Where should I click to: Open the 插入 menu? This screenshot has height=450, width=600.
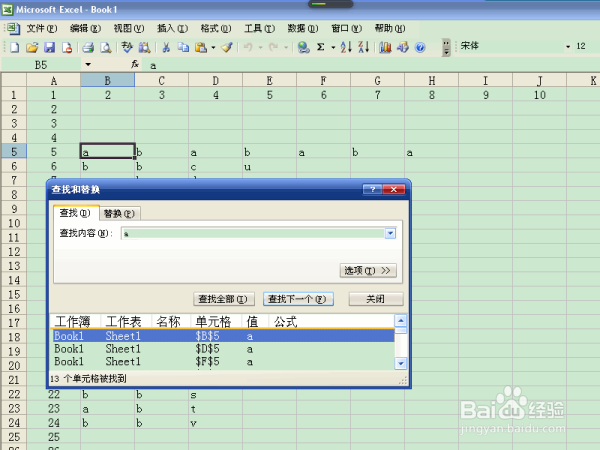[172, 28]
